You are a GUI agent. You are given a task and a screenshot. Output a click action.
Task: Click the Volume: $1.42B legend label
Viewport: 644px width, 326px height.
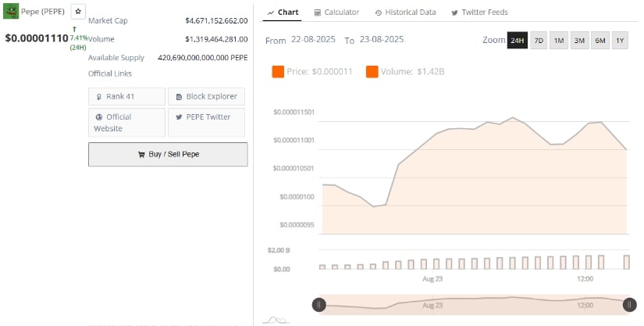(412, 71)
